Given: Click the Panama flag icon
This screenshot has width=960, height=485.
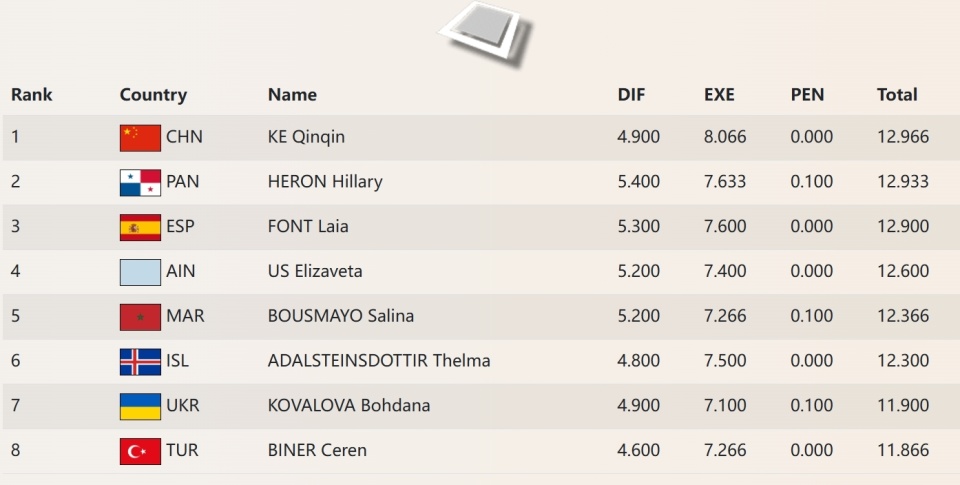Looking at the screenshot, I should coord(140,182).
